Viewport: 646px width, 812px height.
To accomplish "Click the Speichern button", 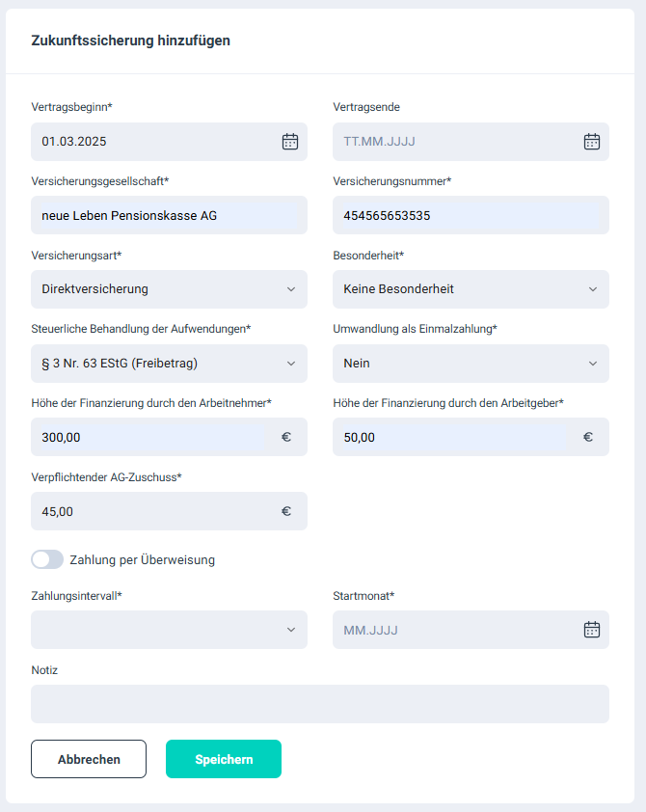I will tap(224, 759).
